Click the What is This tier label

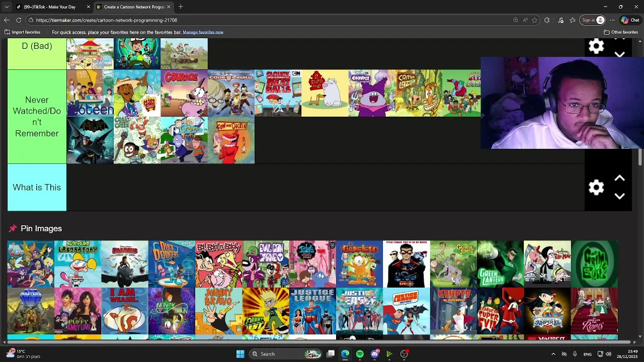[37, 188]
